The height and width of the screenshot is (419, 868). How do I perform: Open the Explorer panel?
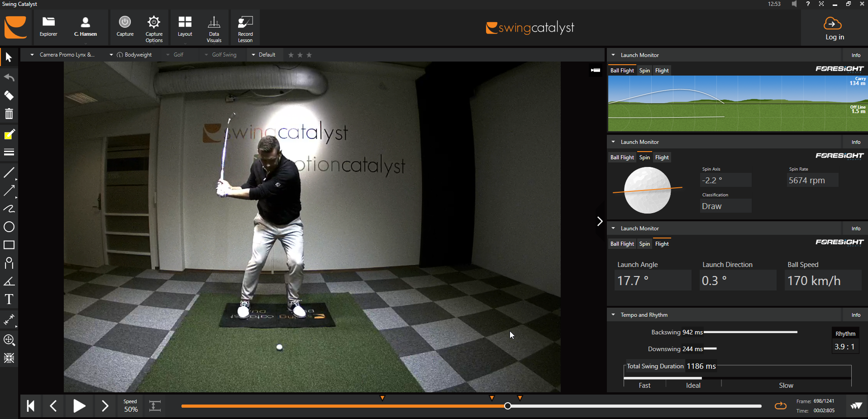[x=48, y=27]
